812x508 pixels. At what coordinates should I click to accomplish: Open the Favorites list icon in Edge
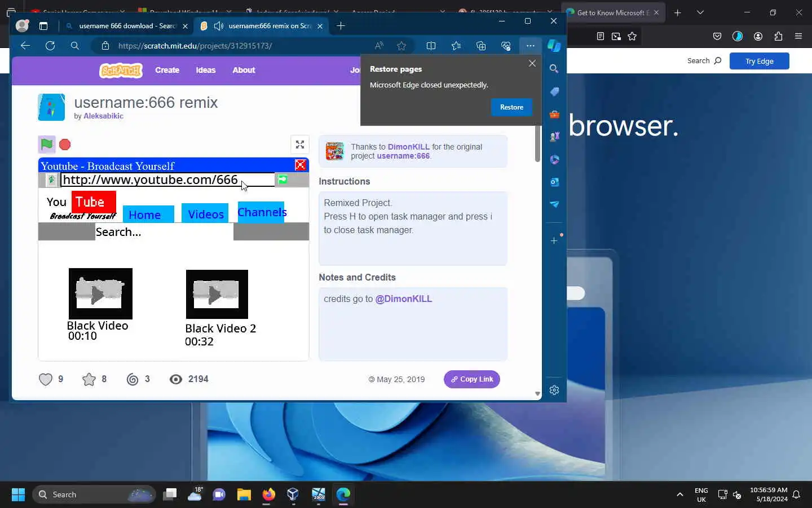[x=456, y=46]
